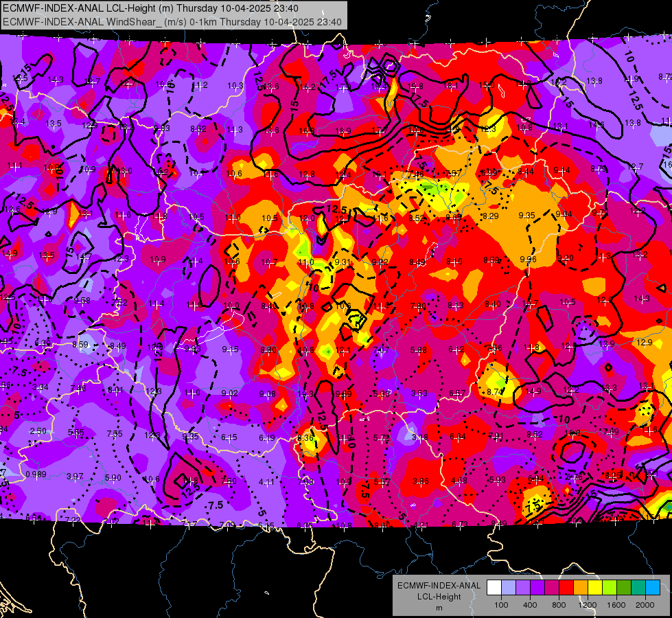
Task: Click the dark green legend swatch
Action: pos(624,587)
